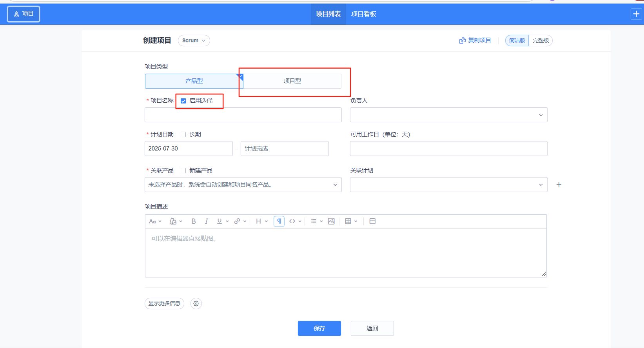Expand the text color dropdown arrow
This screenshot has height=348, width=644.
(x=181, y=221)
